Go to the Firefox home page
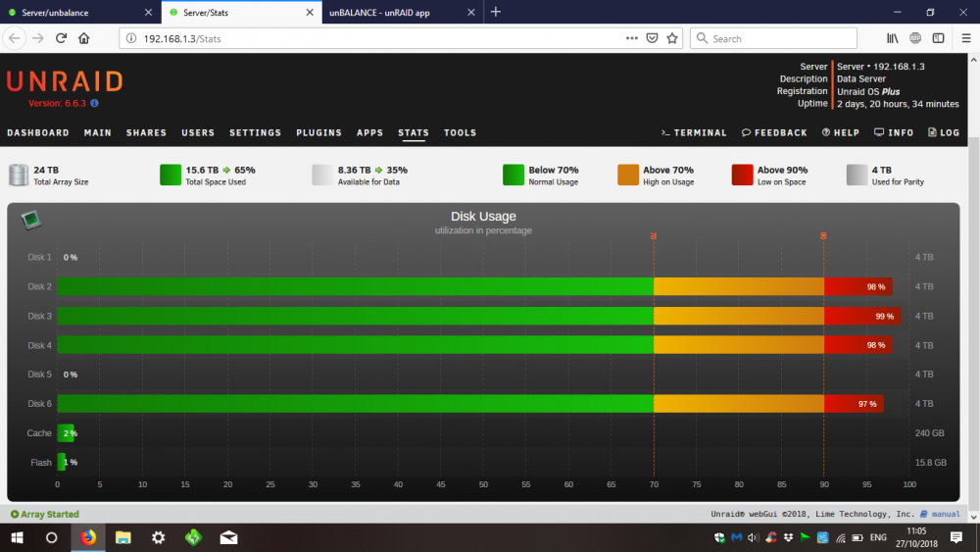Screen dimensions: 980x552 (x=83, y=38)
